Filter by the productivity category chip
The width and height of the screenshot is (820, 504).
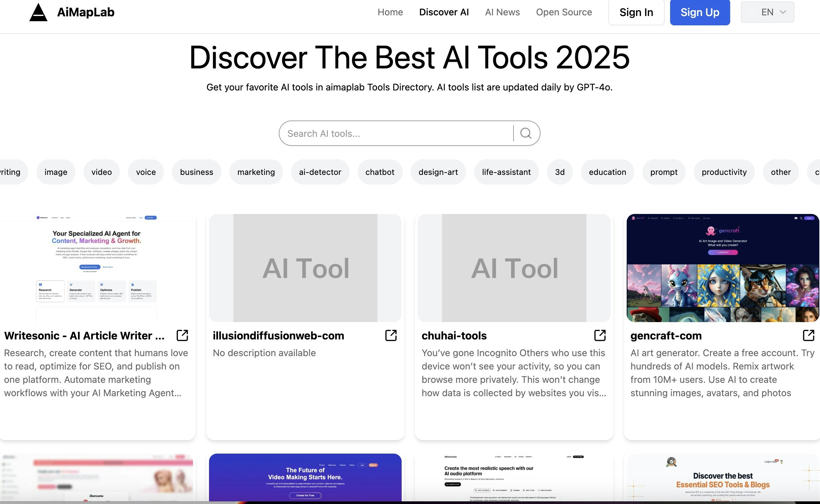pos(724,172)
